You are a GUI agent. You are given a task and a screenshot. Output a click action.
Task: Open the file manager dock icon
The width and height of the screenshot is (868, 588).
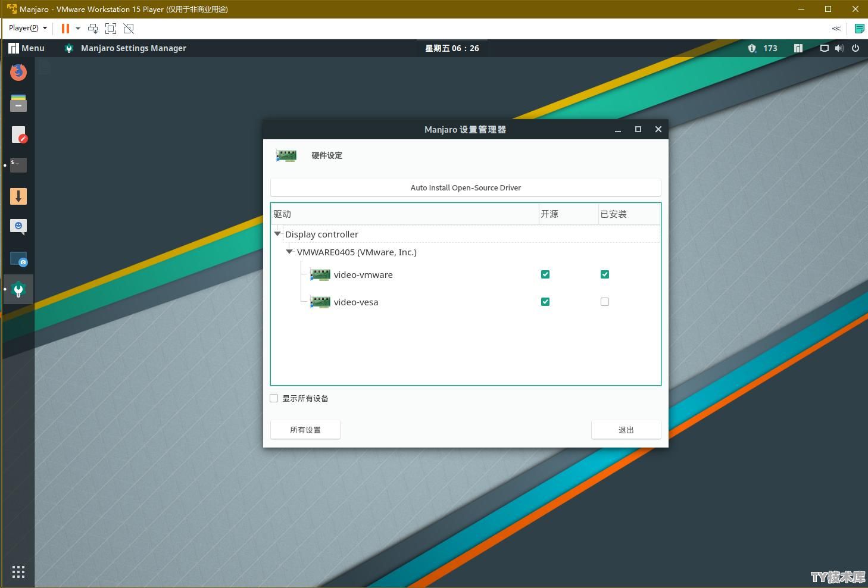tap(18, 103)
